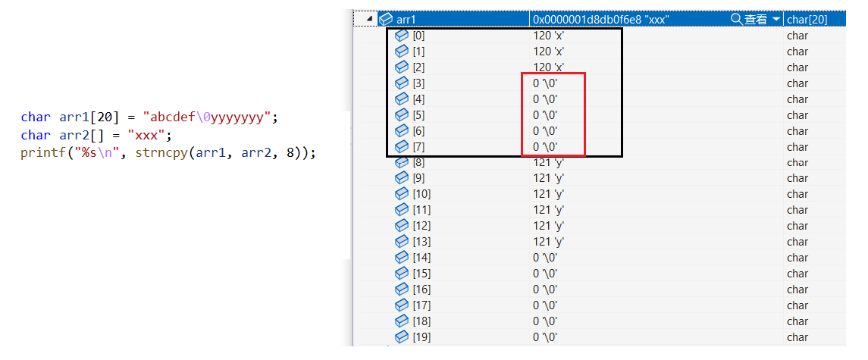The height and width of the screenshot is (360, 868).
Task: Click the char type cell in row [0]
Action: [x=797, y=36]
